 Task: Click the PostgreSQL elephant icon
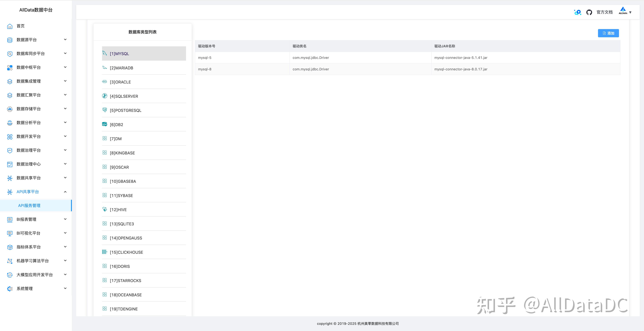click(105, 110)
